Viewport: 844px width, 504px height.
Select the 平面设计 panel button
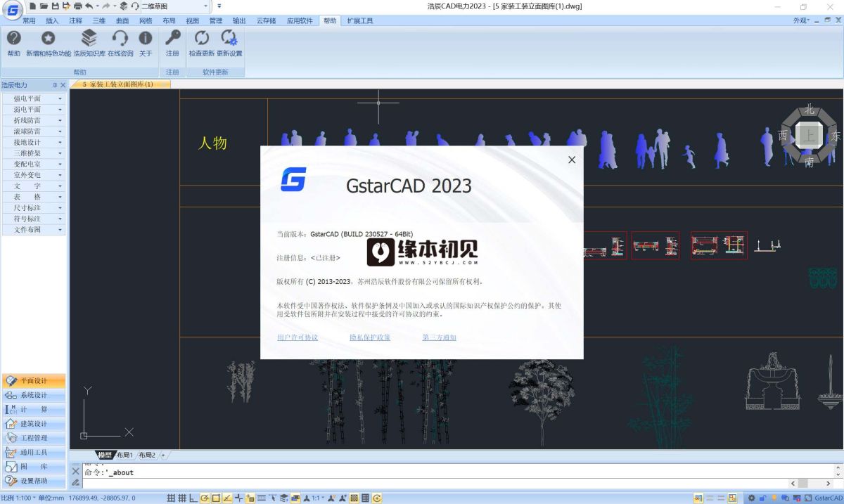[x=34, y=380]
